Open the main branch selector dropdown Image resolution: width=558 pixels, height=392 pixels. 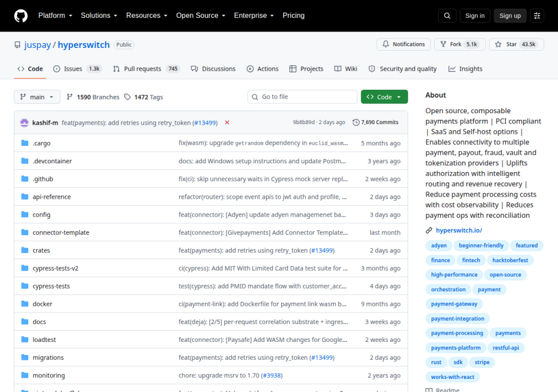[x=37, y=97]
